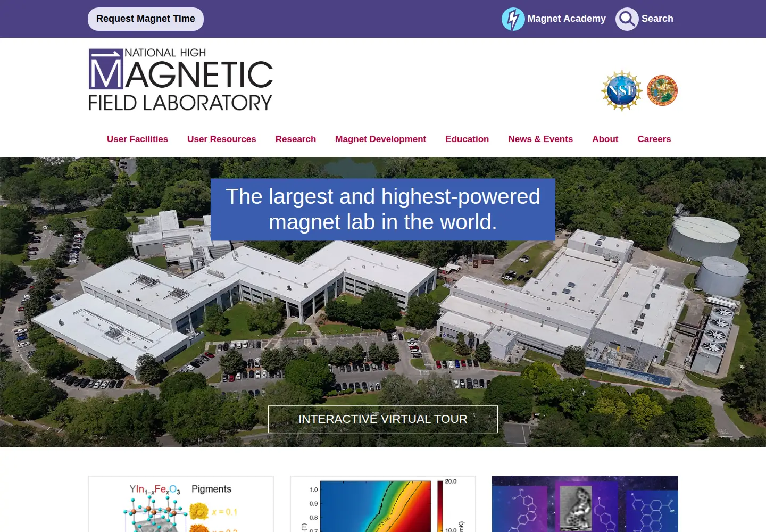Open the User Facilities menu
Image resolution: width=766 pixels, height=532 pixels.
pyautogui.click(x=137, y=139)
